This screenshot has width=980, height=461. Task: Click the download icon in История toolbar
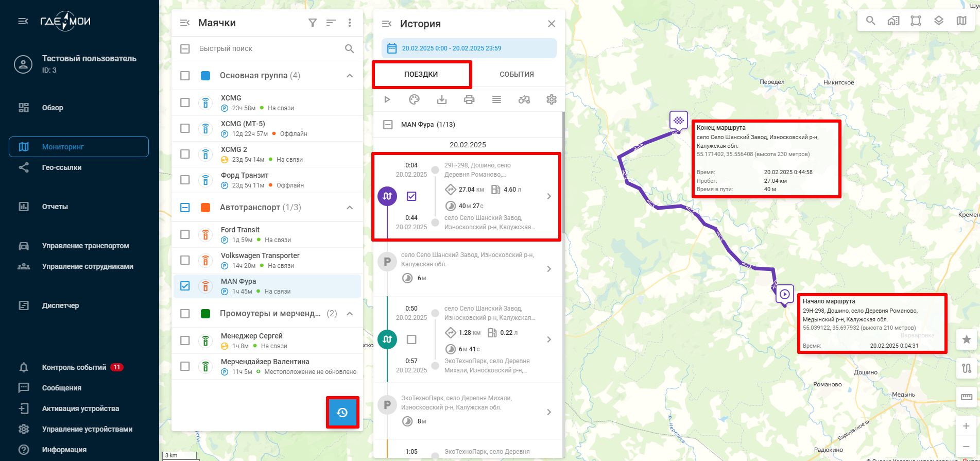click(x=441, y=99)
